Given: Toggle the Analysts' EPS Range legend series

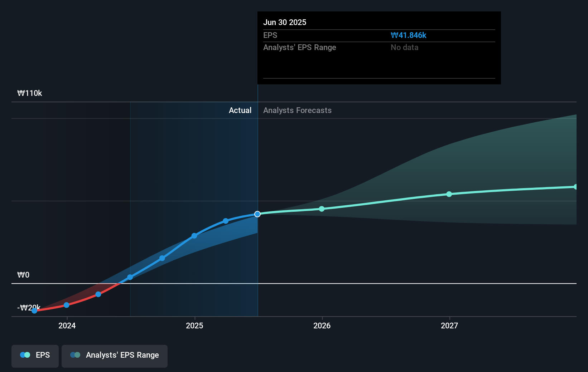Looking at the screenshot, I should [115, 356].
